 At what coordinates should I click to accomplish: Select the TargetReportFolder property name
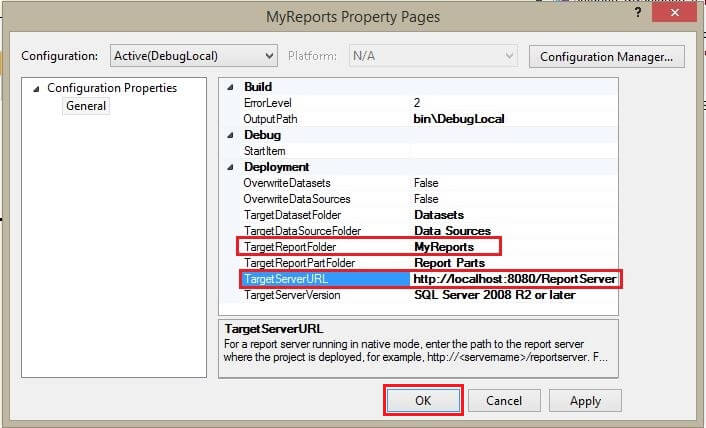290,247
